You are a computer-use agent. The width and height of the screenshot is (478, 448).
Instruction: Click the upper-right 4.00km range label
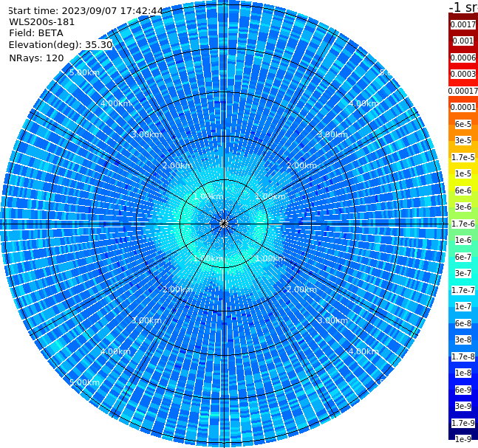363,103
